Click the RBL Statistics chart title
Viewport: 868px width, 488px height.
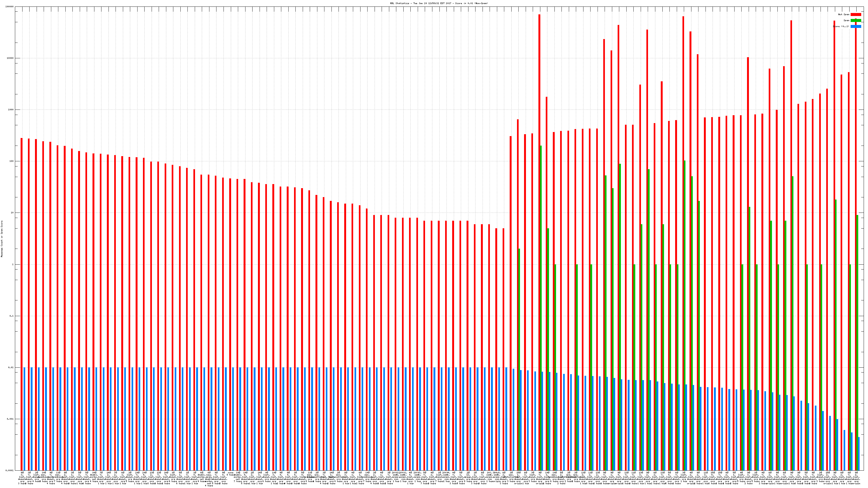click(x=439, y=3)
